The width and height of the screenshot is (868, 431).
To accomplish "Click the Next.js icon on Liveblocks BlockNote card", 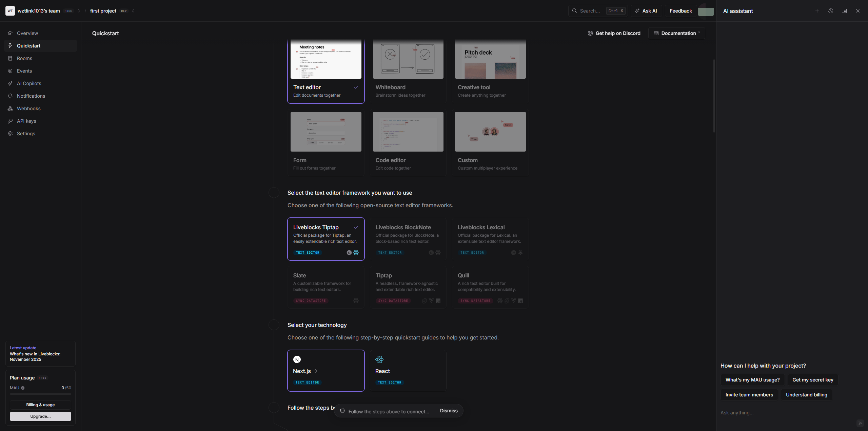I will pos(431,253).
